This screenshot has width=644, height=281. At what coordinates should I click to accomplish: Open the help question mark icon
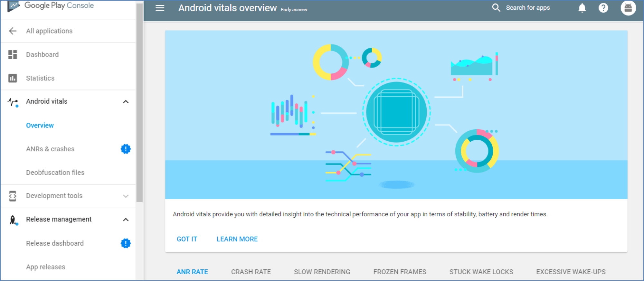click(603, 8)
